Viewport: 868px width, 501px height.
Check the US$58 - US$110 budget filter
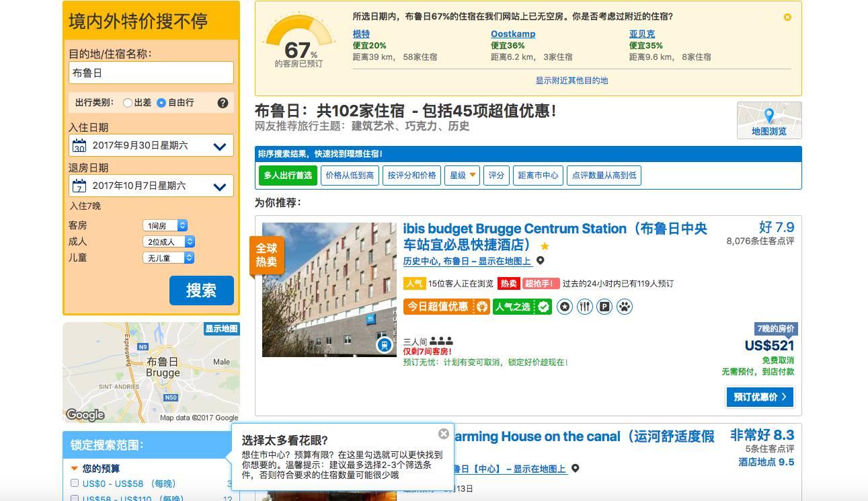pos(75,498)
